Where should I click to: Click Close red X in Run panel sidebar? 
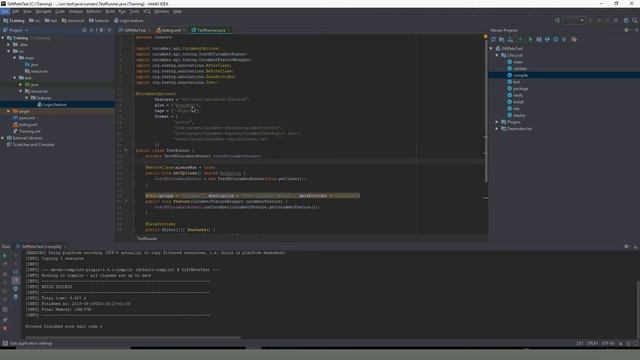(5, 328)
